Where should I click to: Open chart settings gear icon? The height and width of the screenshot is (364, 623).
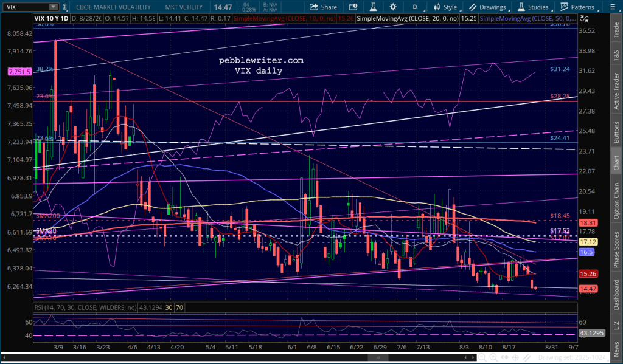pyautogui.click(x=393, y=7)
